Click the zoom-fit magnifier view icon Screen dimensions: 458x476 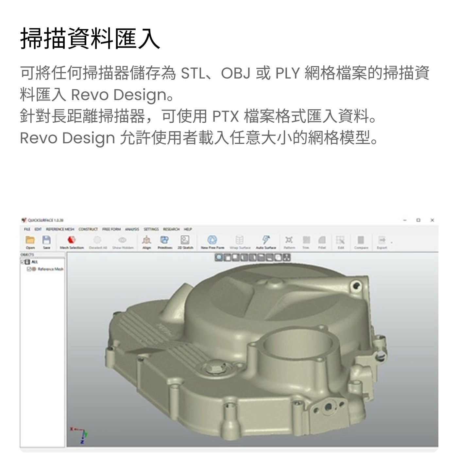tap(218, 257)
